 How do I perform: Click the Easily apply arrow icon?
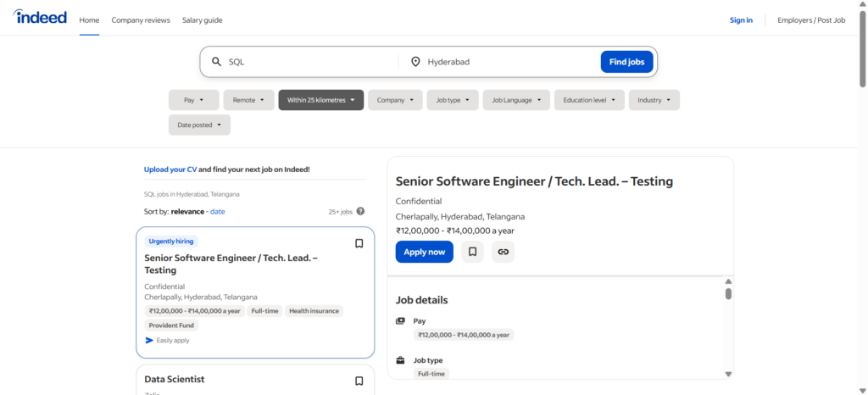pos(149,340)
